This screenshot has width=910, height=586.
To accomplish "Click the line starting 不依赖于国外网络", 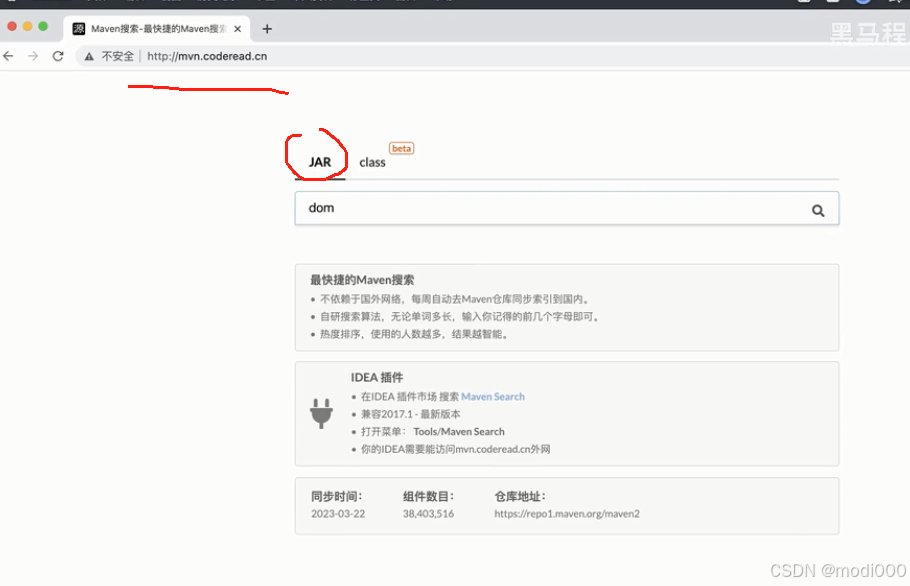I will click(x=456, y=299).
